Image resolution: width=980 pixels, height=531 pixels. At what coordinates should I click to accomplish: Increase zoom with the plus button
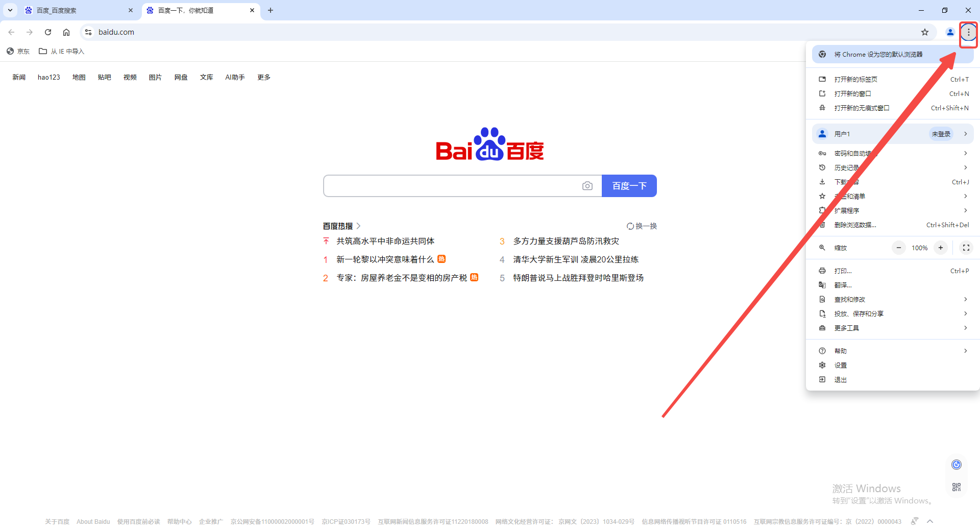[941, 248]
